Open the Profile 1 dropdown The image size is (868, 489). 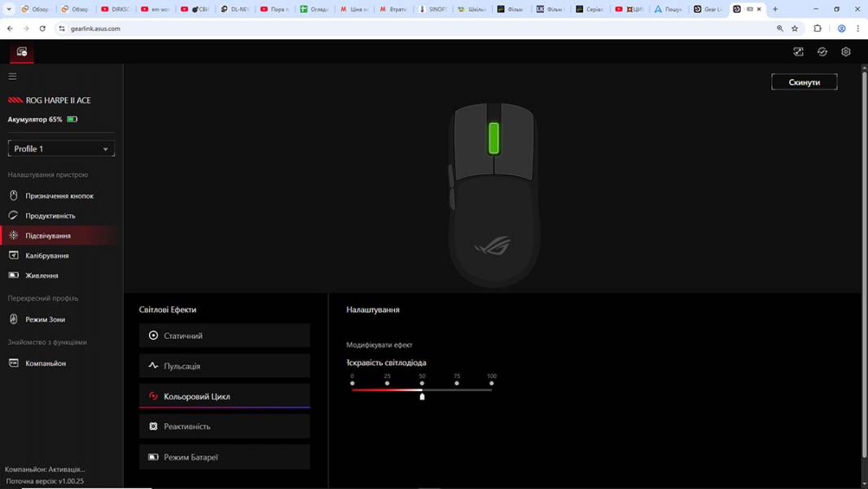pos(61,149)
